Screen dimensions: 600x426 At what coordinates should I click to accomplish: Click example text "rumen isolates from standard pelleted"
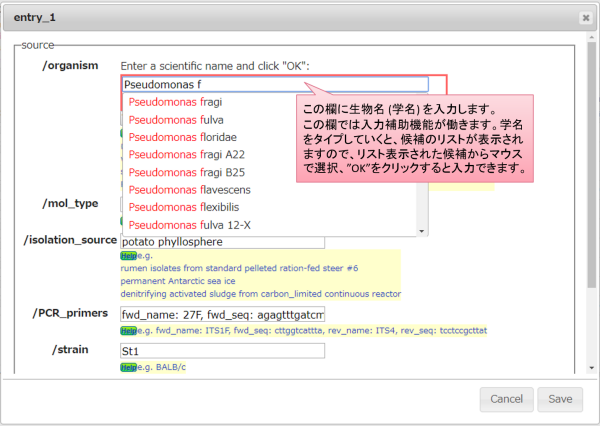(x=199, y=268)
